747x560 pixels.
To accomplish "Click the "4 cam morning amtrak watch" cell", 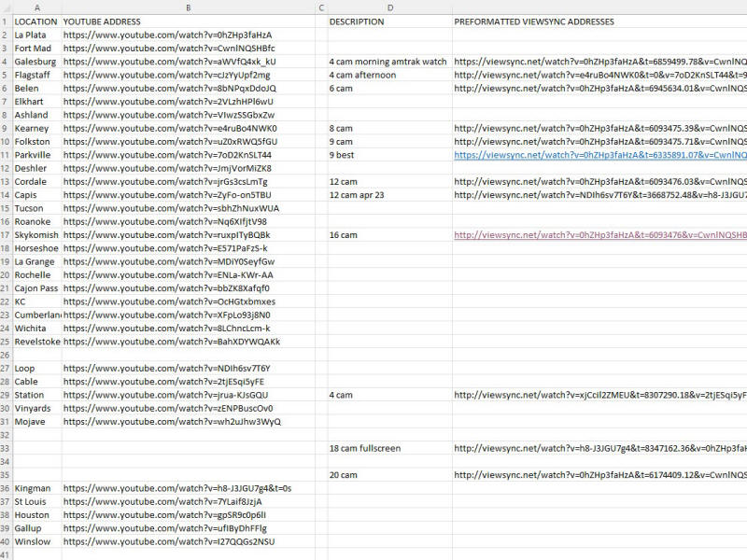I will (x=388, y=62).
